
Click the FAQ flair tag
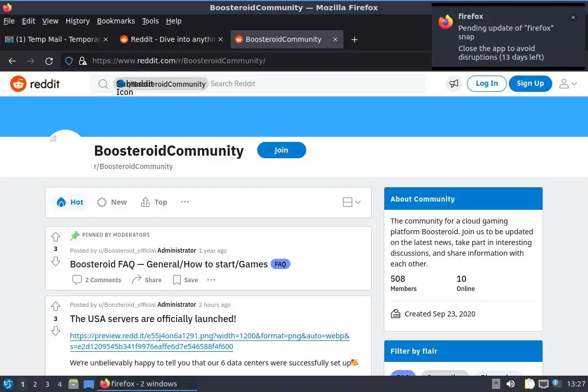(280, 264)
